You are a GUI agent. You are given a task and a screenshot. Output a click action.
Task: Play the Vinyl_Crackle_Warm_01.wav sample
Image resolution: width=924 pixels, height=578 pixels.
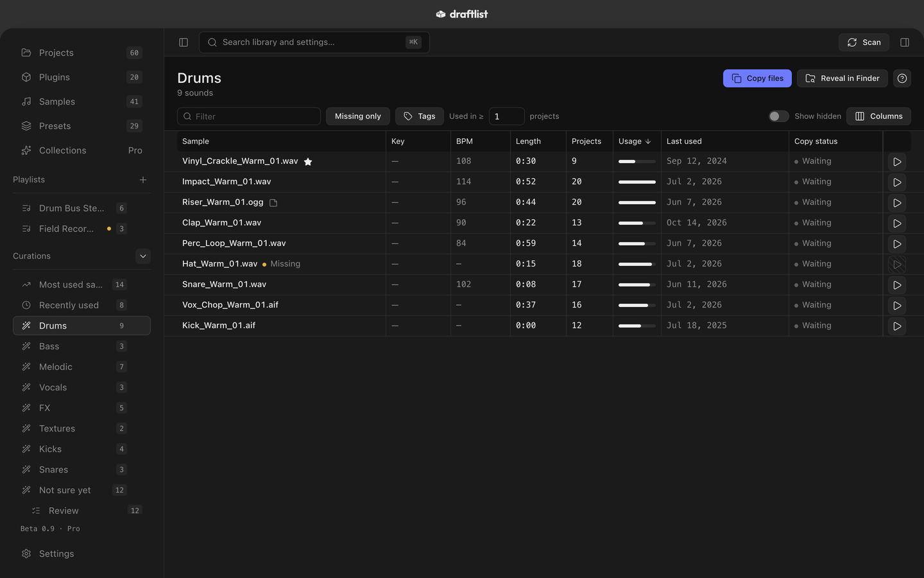click(897, 162)
